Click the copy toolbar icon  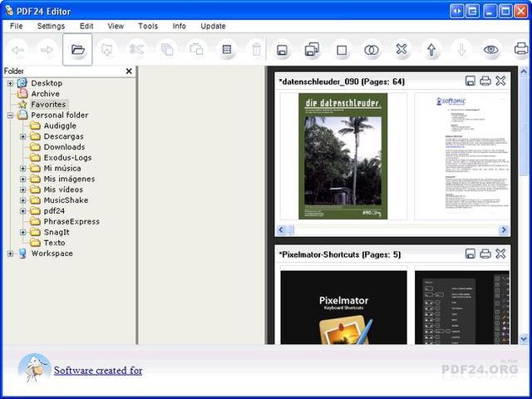pyautogui.click(x=167, y=50)
